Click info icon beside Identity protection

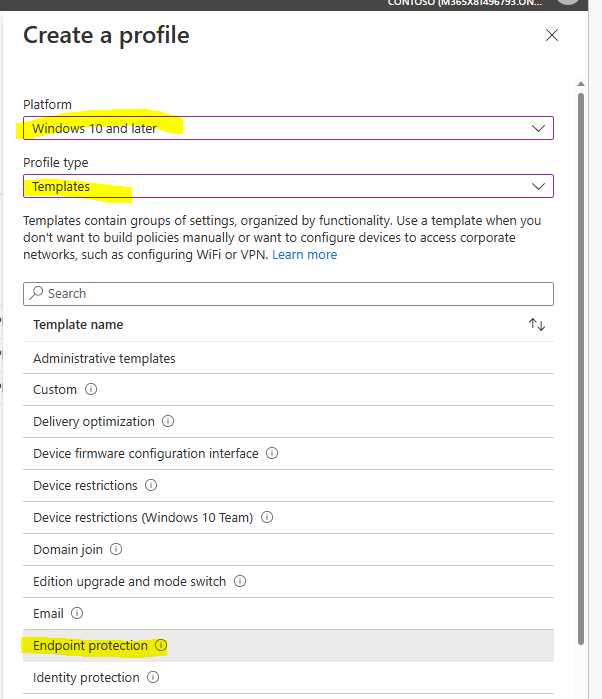pyautogui.click(x=153, y=677)
